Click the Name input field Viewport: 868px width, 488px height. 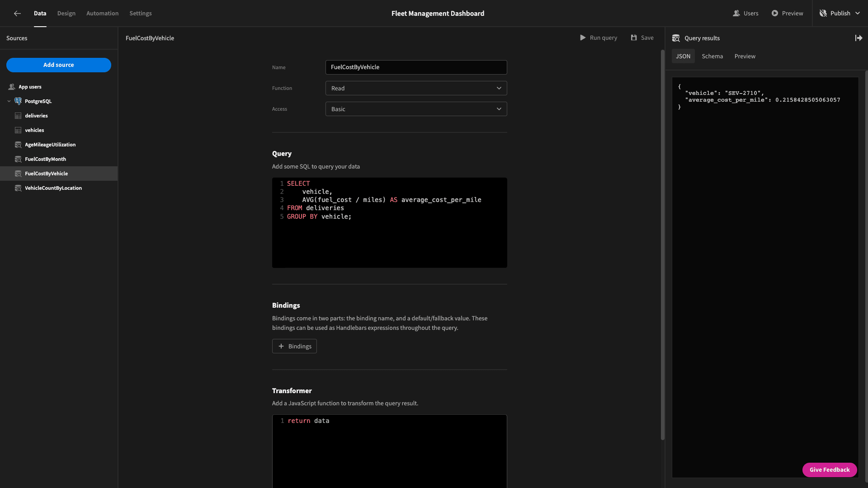click(x=416, y=67)
